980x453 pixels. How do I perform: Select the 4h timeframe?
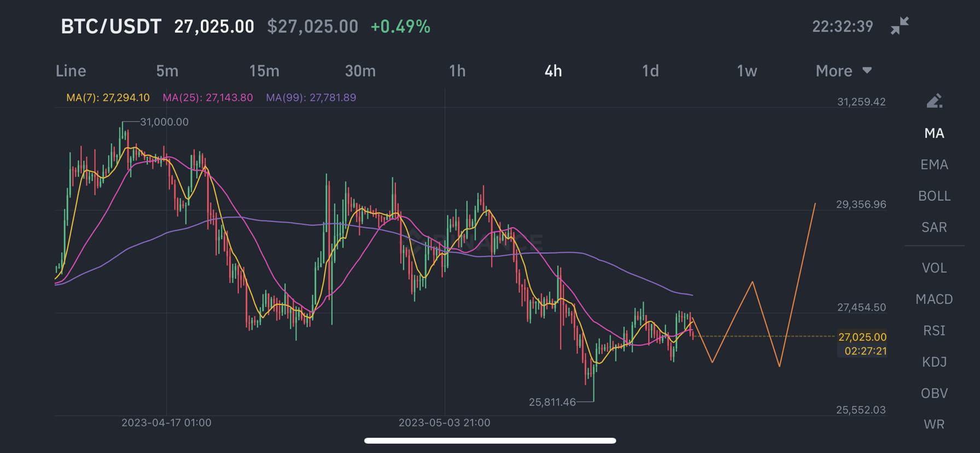point(553,71)
